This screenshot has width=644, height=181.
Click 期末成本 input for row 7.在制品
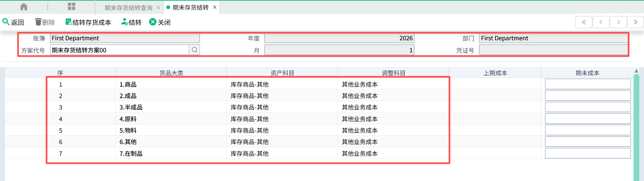587,153
